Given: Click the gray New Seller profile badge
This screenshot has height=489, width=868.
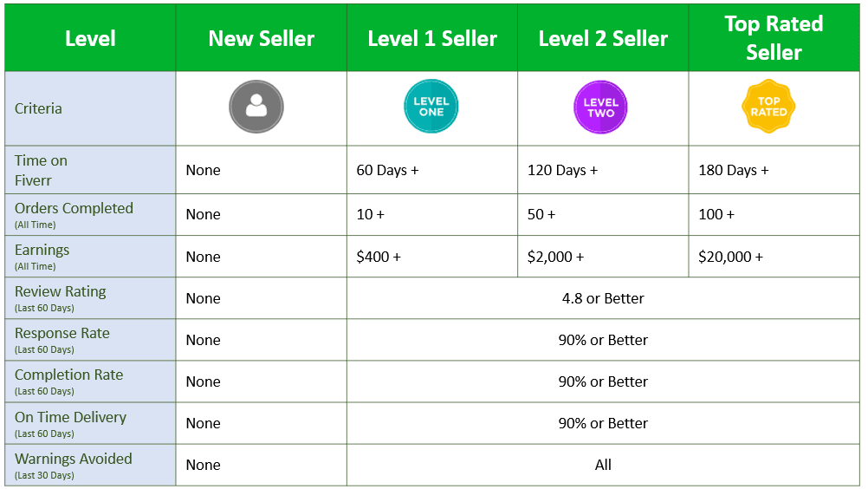Looking at the screenshot, I should [256, 108].
